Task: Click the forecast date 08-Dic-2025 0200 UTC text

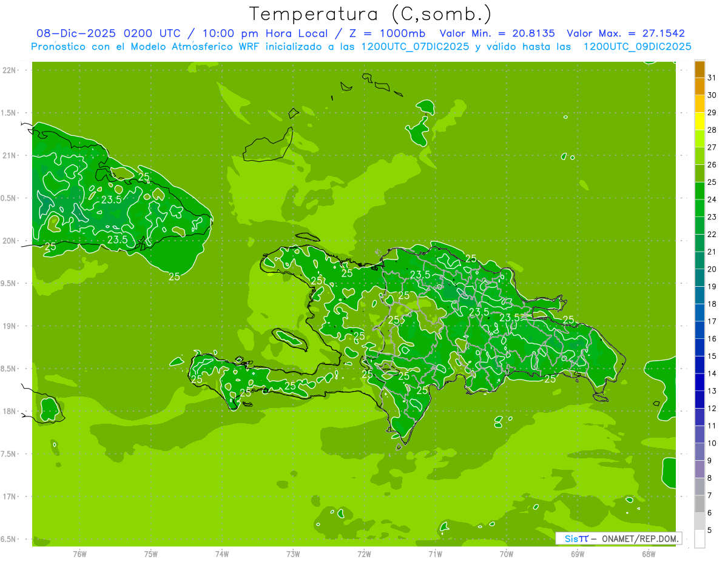Action: 108,34
